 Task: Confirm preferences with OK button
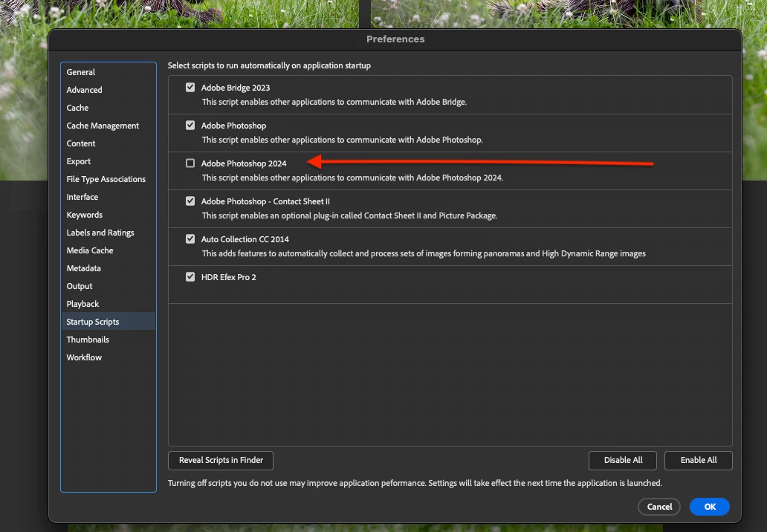pos(710,507)
